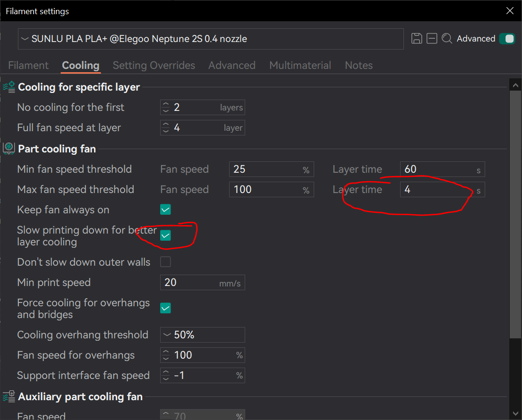
Task: Toggle Force cooling for overhangs and bridges
Action: pyautogui.click(x=165, y=308)
